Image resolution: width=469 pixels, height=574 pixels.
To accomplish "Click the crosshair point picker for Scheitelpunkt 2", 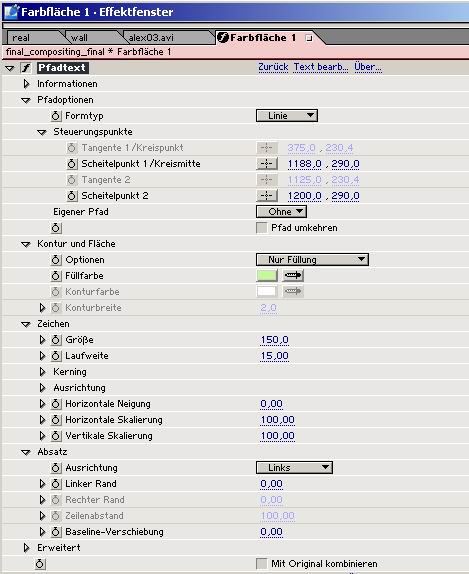I will [267, 196].
